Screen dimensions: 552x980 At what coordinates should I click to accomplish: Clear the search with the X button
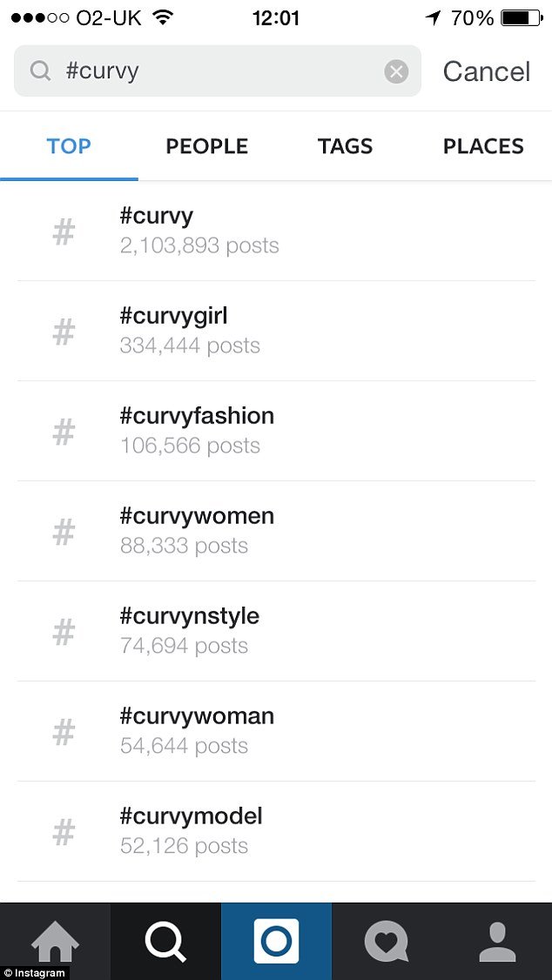(397, 70)
